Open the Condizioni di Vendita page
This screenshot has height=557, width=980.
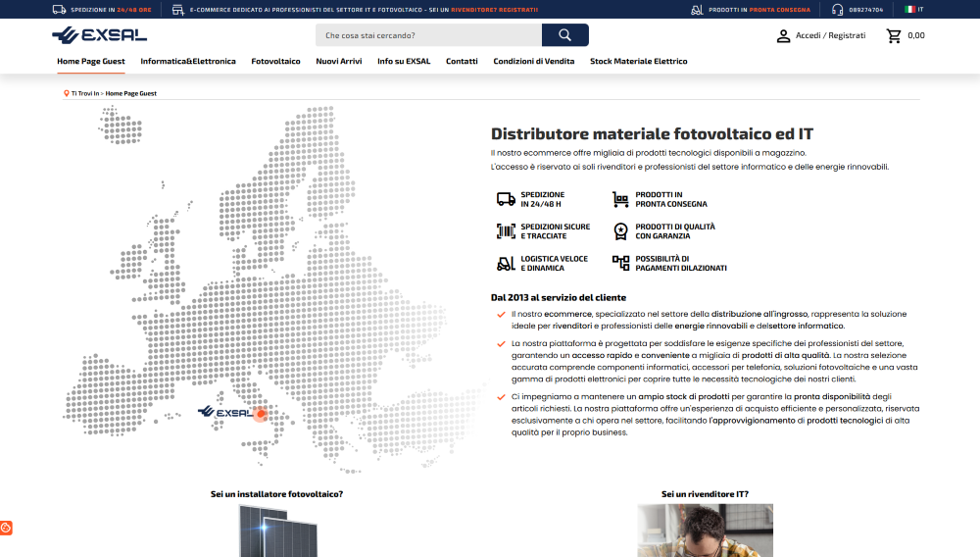[533, 61]
